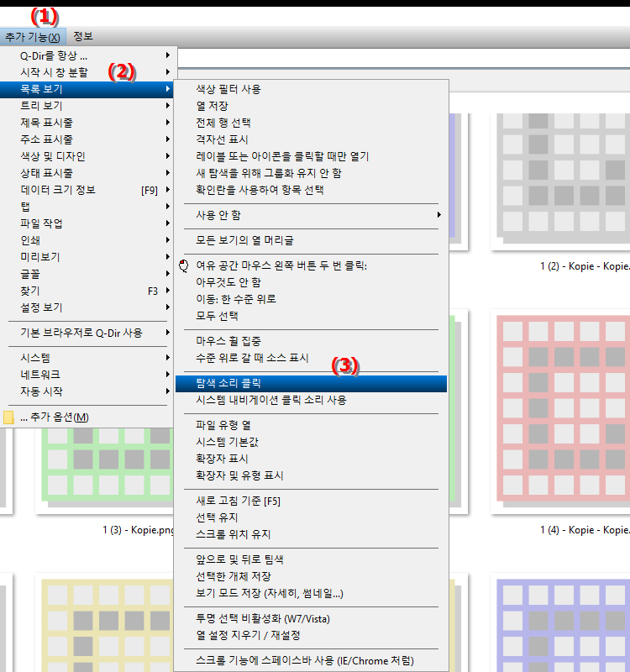Image resolution: width=630 pixels, height=672 pixels.
Task: Expand 파일 작업 submenu arrow
Action: point(167,223)
